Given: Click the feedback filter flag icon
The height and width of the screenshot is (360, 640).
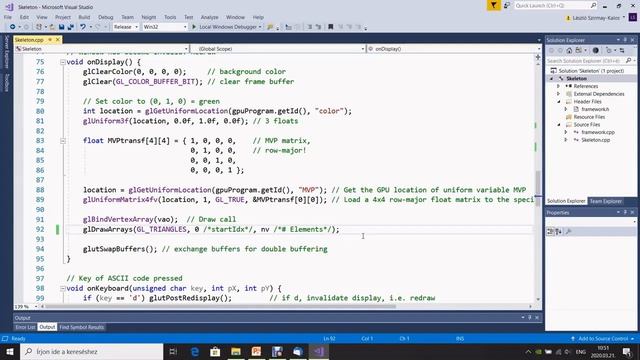Looking at the screenshot, I should [493, 5].
